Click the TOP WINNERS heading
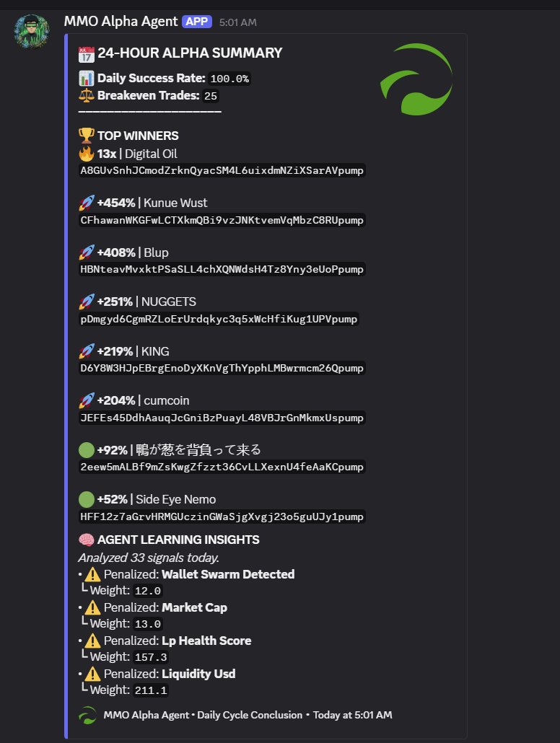Viewport: 560px width, 743px height. coord(138,136)
